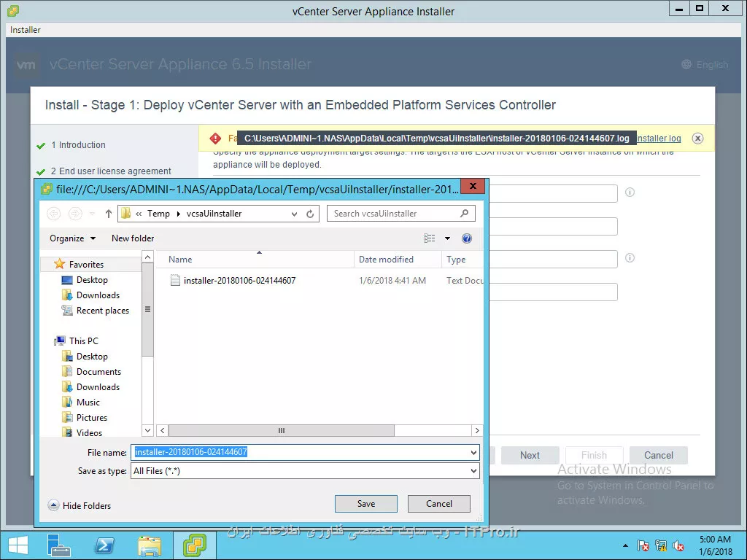
Task: Expand the File name dropdown
Action: coord(473,452)
